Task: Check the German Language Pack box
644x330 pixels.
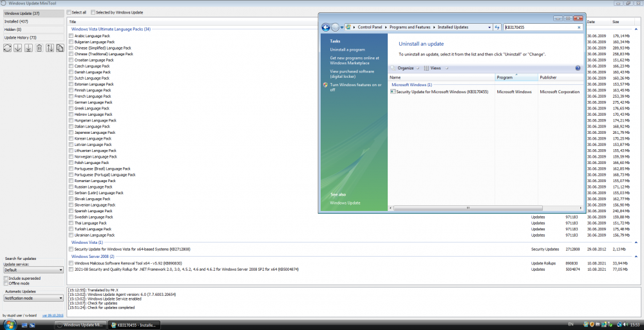Action: click(71, 102)
